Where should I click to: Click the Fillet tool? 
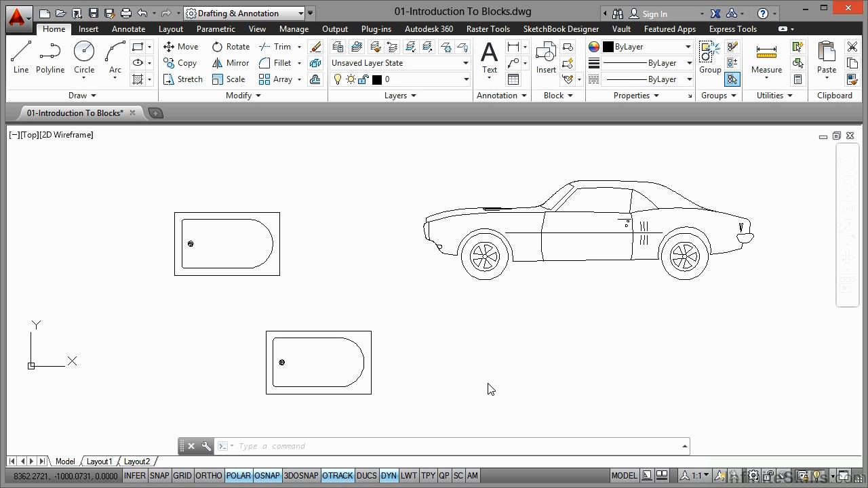click(275, 63)
